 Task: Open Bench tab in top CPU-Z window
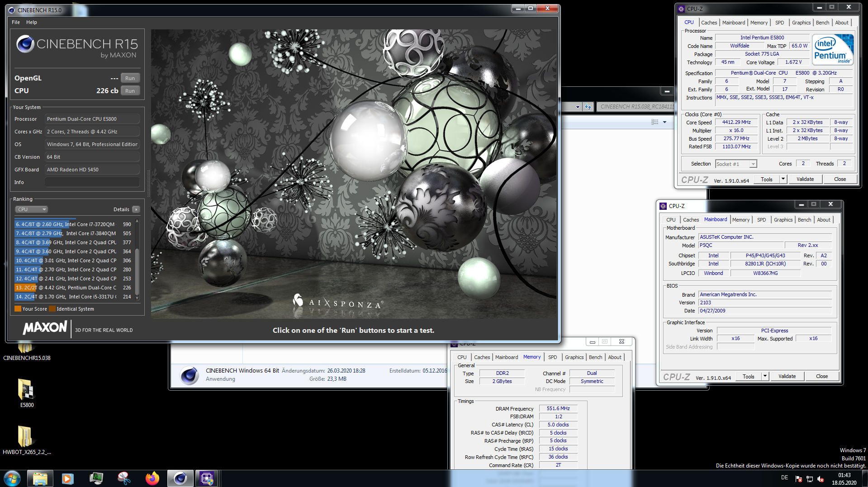click(822, 23)
